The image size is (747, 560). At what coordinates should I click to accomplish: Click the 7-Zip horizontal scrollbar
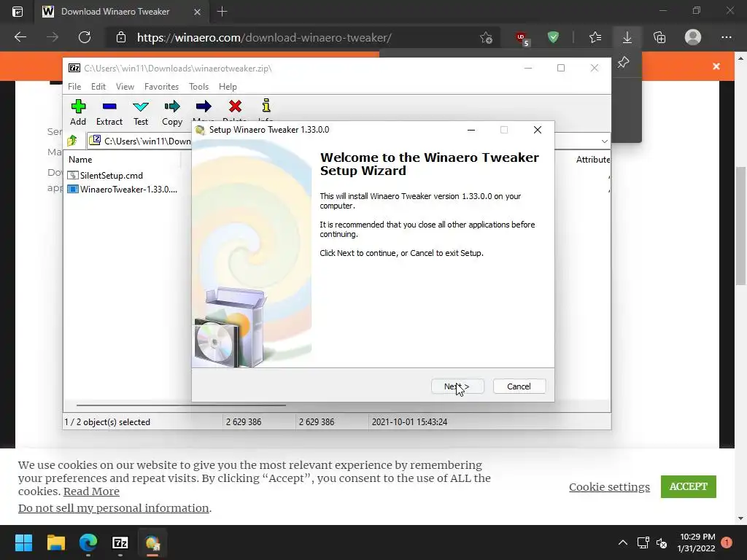click(x=181, y=405)
